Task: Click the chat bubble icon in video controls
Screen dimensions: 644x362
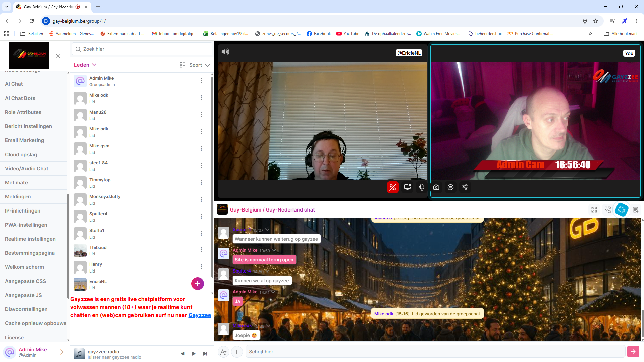Action: 450,187
